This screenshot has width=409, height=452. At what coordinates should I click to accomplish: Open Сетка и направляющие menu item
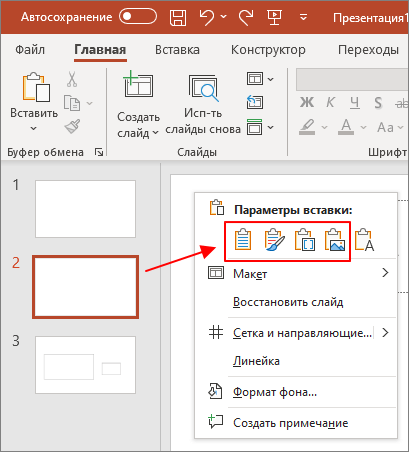click(x=296, y=333)
